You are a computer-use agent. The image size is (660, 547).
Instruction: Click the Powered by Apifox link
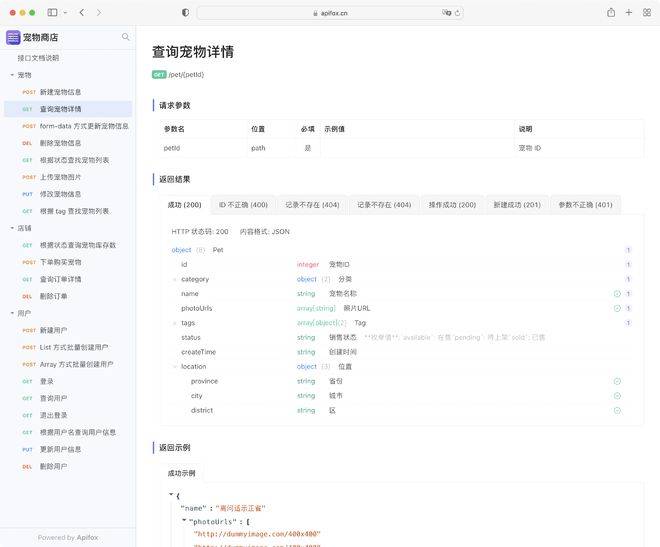coord(68,537)
